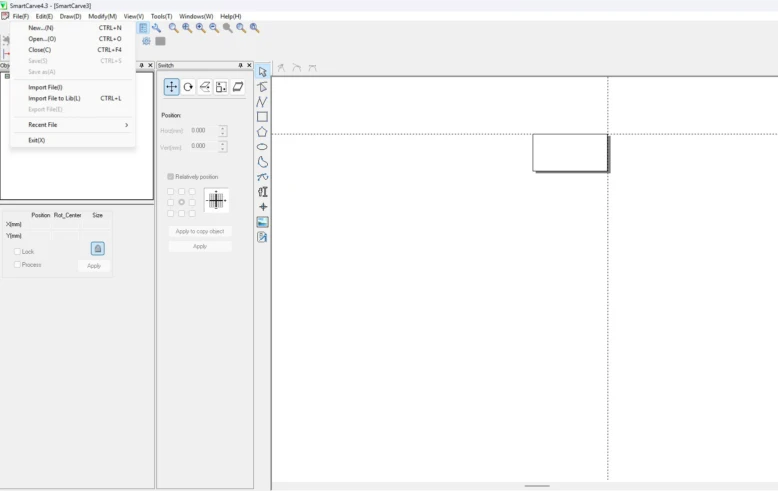This screenshot has height=491, width=778.
Task: Open the Tools(T) menu
Action: 161,16
